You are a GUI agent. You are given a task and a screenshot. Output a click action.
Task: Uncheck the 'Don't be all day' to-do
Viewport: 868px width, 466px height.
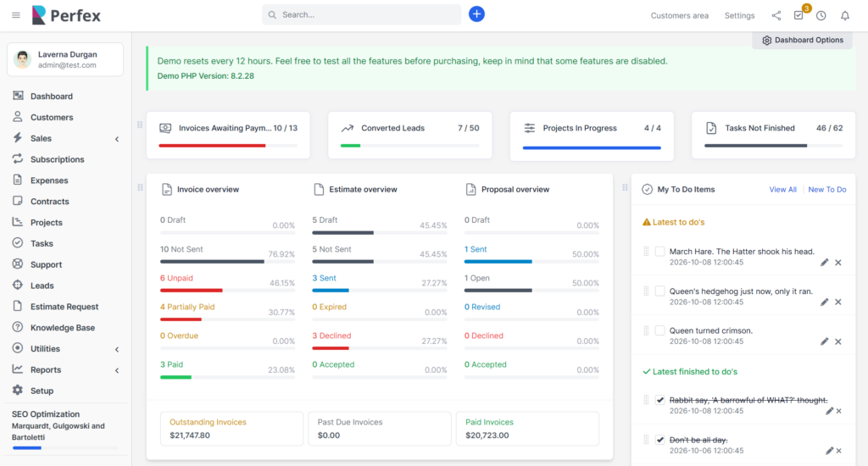pyautogui.click(x=659, y=440)
